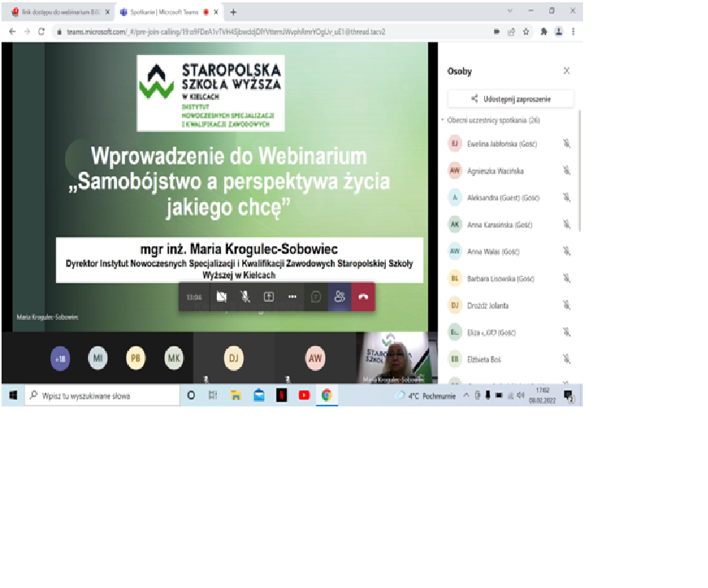Select DJ tile in bottom video strip
708x588 pixels.
click(234, 358)
